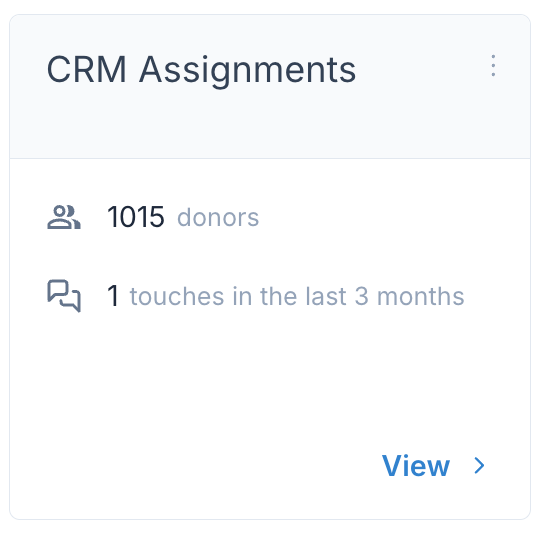Click the 1015 donor count
Viewport: 544px width, 536px height.
coord(136,217)
